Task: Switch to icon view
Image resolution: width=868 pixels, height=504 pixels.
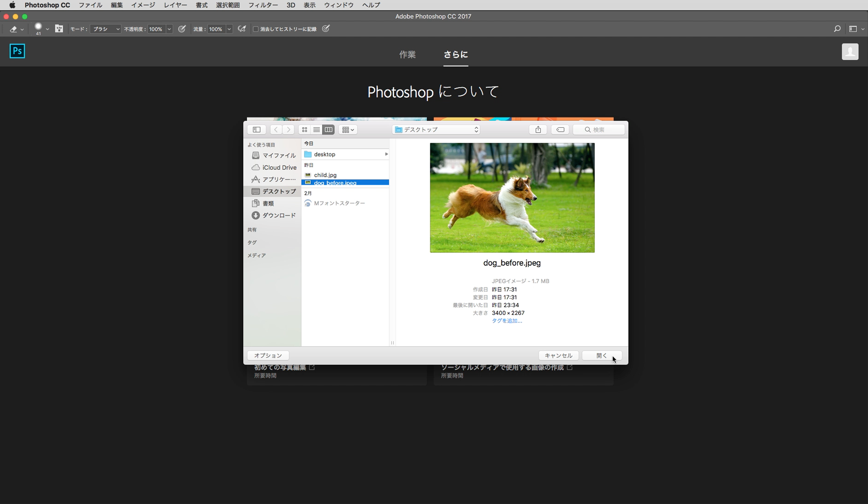Action: point(304,130)
